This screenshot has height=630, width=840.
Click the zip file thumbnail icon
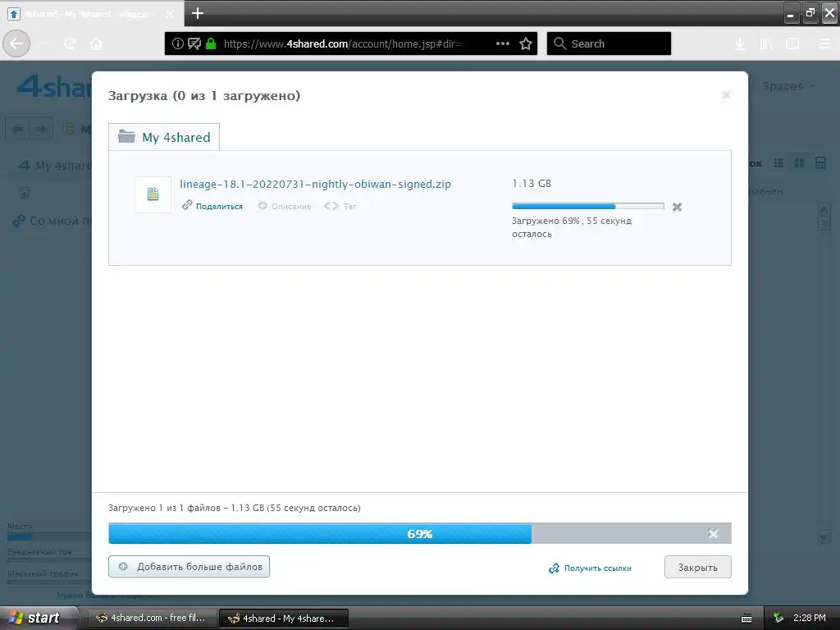point(153,194)
